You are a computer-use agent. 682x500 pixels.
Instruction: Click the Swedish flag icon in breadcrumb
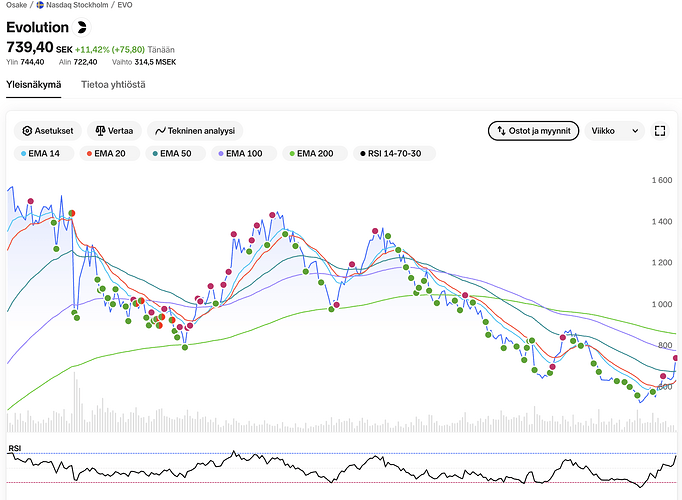[40, 5]
